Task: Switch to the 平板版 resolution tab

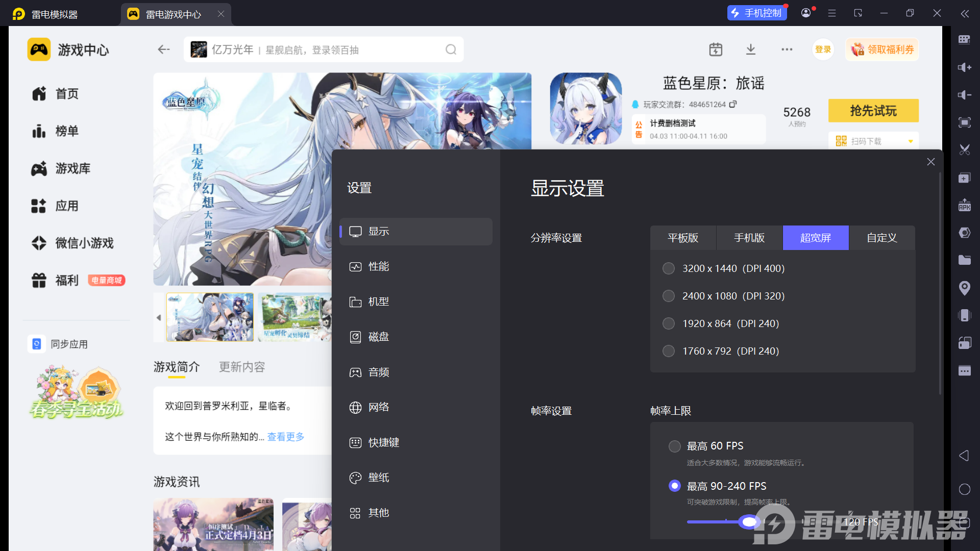Action: pos(683,238)
